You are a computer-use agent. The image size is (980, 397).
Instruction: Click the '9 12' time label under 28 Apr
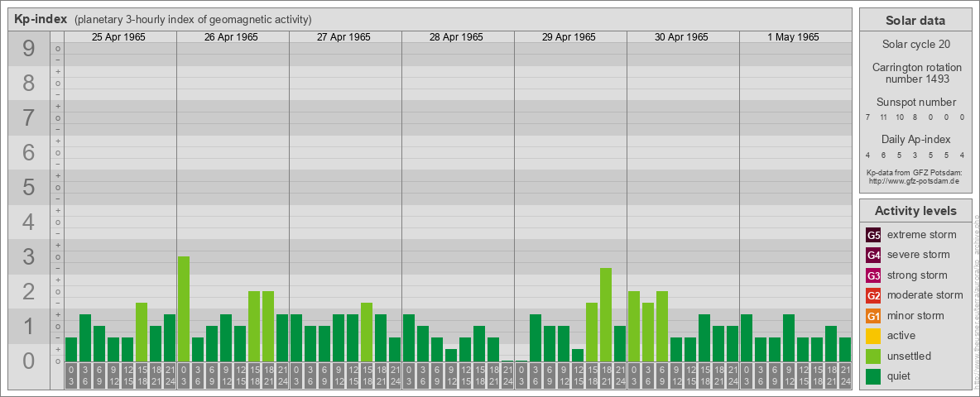click(451, 375)
